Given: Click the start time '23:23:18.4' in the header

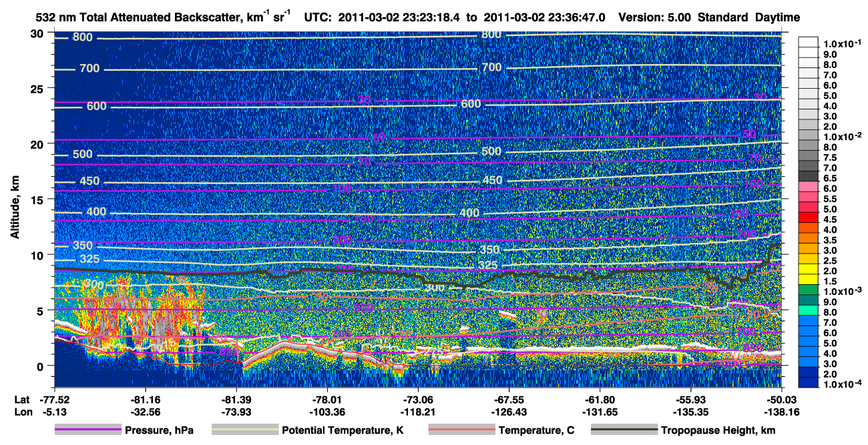Looking at the screenshot, I should [435, 18].
